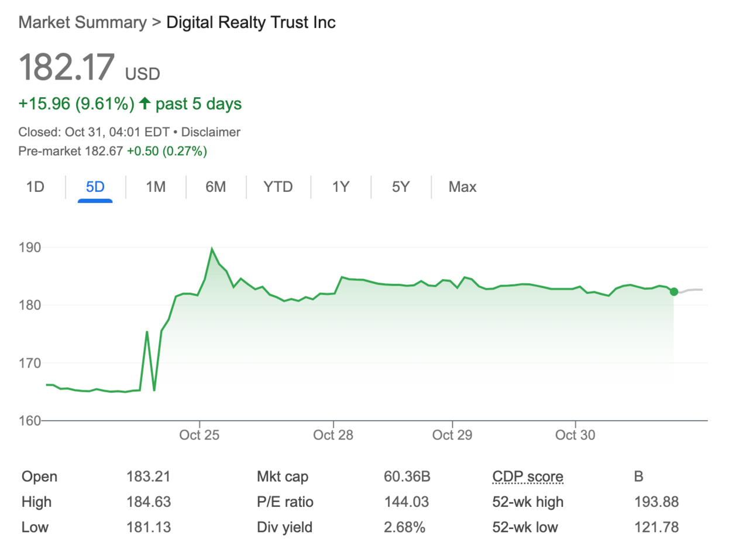Click the Oct 28 axis label
The height and width of the screenshot is (556, 756).
click(x=333, y=435)
